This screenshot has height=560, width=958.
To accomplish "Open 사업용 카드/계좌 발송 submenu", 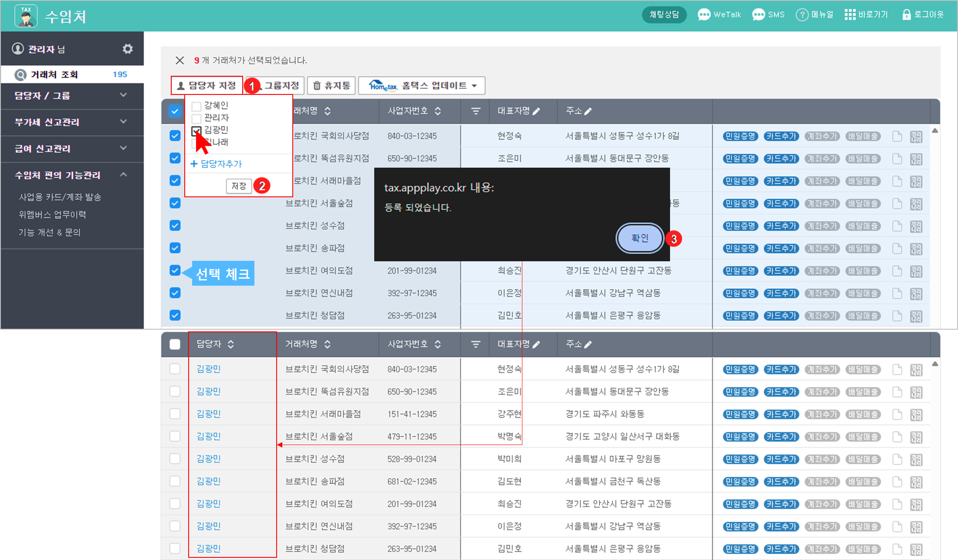I will pyautogui.click(x=60, y=197).
